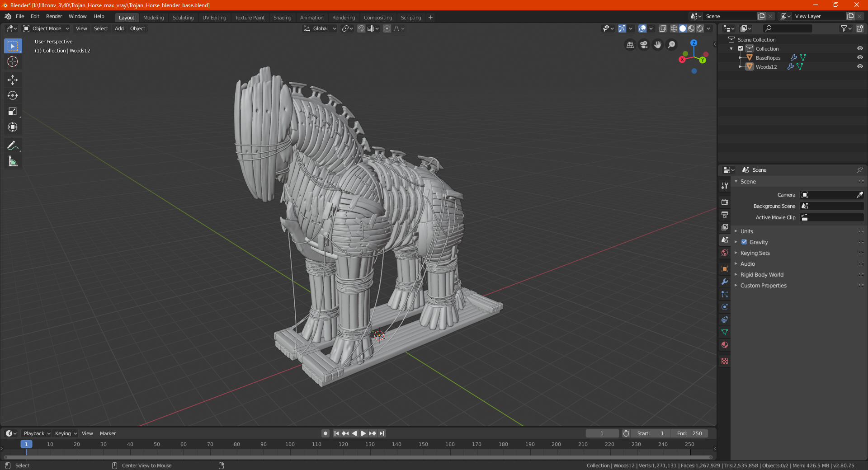Toggle auto keying record button
The image size is (868, 470).
point(325,433)
